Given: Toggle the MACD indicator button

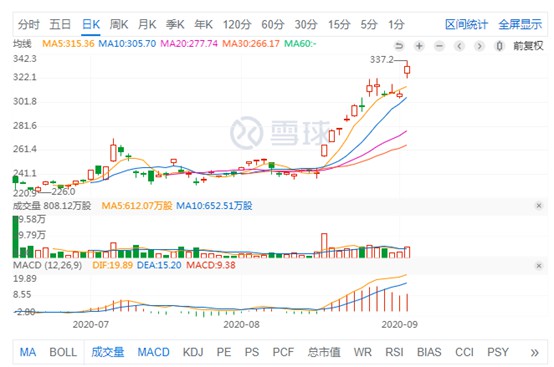Looking at the screenshot, I should [153, 352].
